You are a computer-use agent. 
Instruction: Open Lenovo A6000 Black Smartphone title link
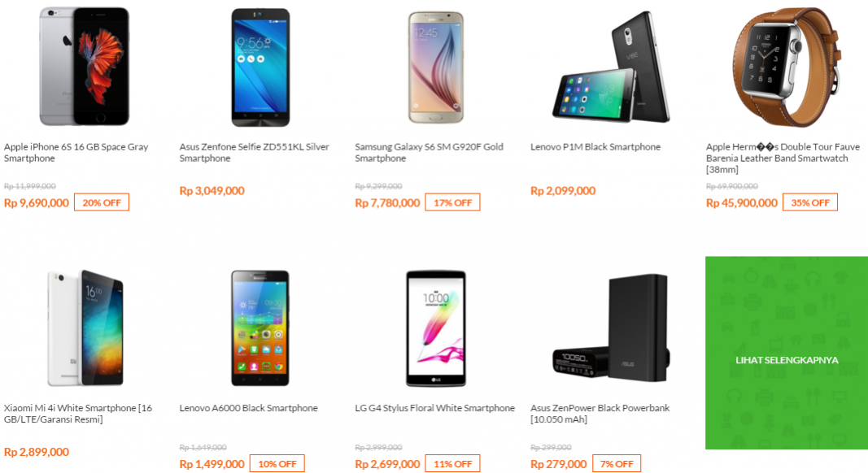[x=249, y=408]
